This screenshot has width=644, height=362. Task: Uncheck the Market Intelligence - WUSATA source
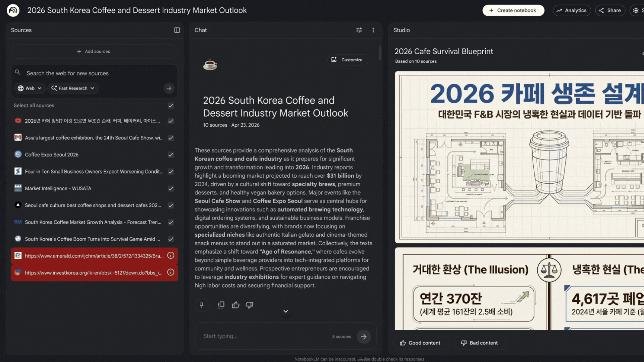[x=171, y=188]
